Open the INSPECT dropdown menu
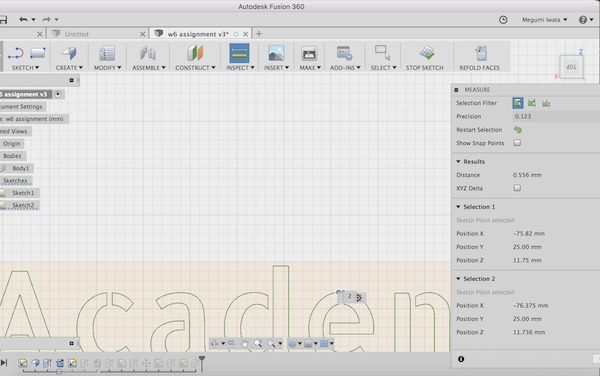The height and width of the screenshot is (376, 600). coord(240,68)
